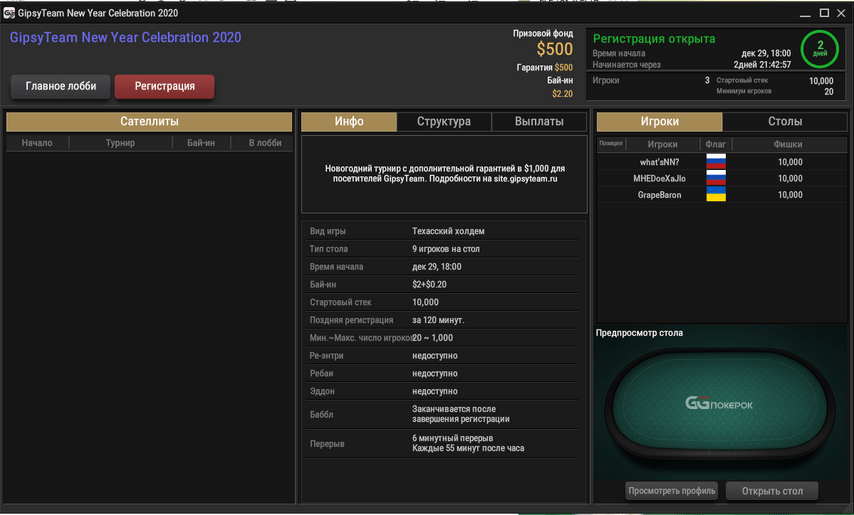This screenshot has width=854, height=515.
Task: Go to Главное лобби
Action: (60, 86)
